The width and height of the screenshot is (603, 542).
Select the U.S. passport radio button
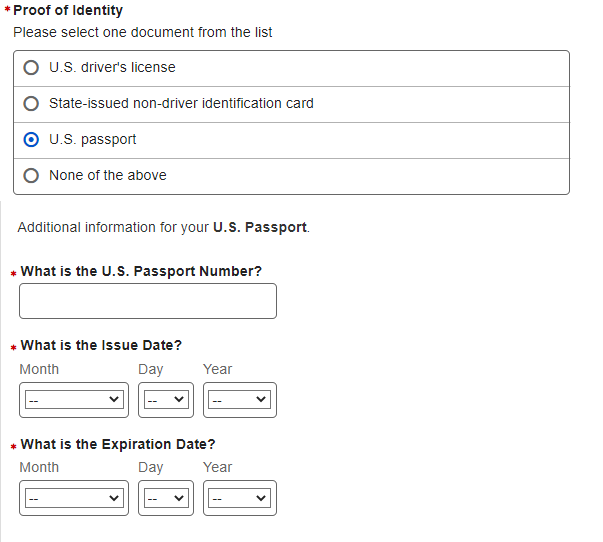[31, 140]
